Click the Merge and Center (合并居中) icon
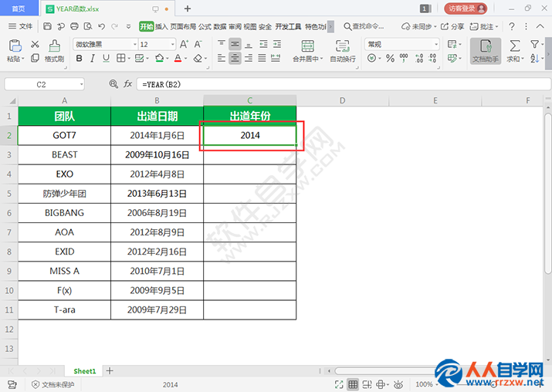This screenshot has height=392, width=552. (x=308, y=46)
